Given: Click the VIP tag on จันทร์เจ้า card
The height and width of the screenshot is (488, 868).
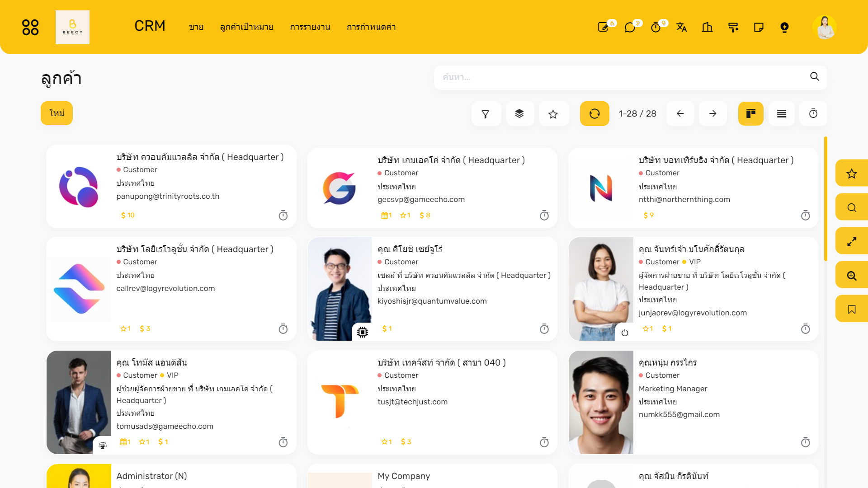Looking at the screenshot, I should pyautogui.click(x=692, y=262).
